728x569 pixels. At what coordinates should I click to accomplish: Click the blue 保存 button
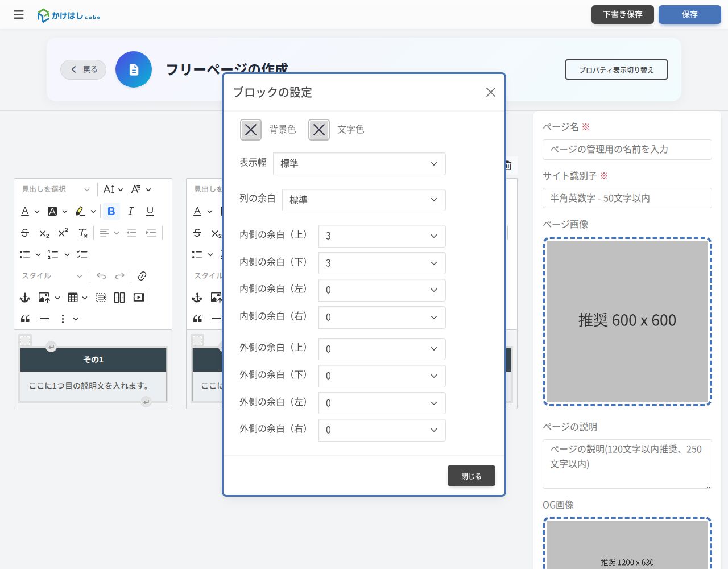(x=690, y=15)
